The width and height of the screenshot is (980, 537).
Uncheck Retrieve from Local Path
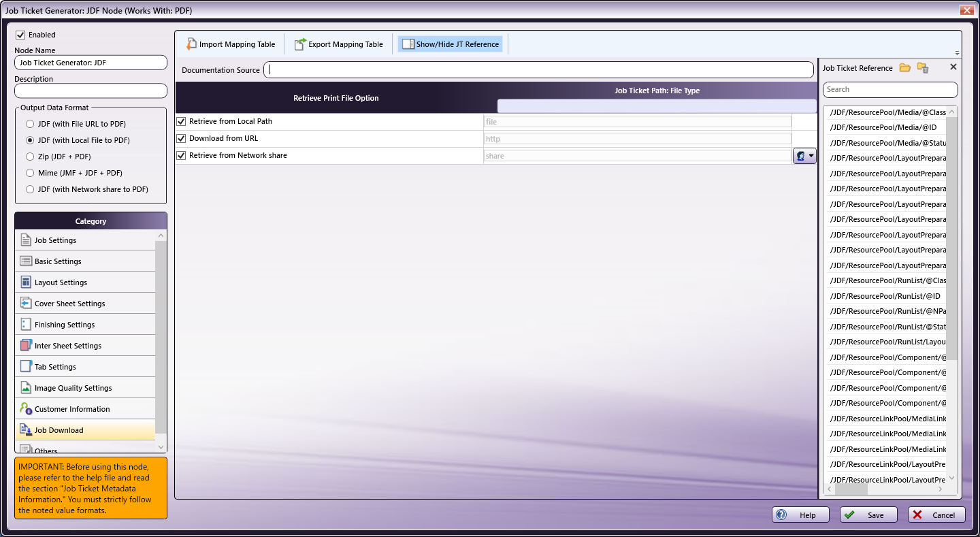[181, 121]
